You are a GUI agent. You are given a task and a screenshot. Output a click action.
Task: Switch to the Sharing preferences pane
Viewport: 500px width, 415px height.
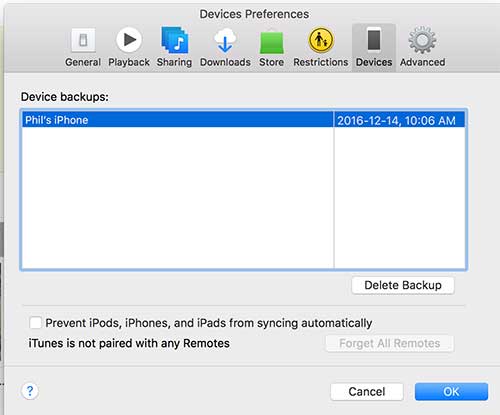[x=174, y=47]
